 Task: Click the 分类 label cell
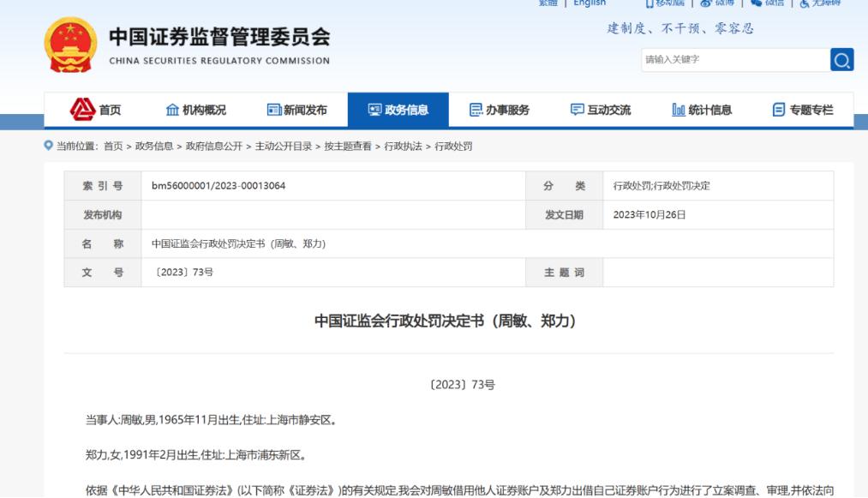(564, 186)
